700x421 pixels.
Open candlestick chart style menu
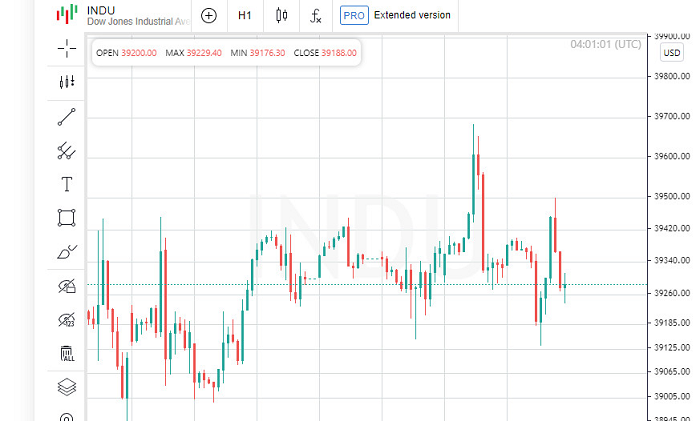[282, 16]
